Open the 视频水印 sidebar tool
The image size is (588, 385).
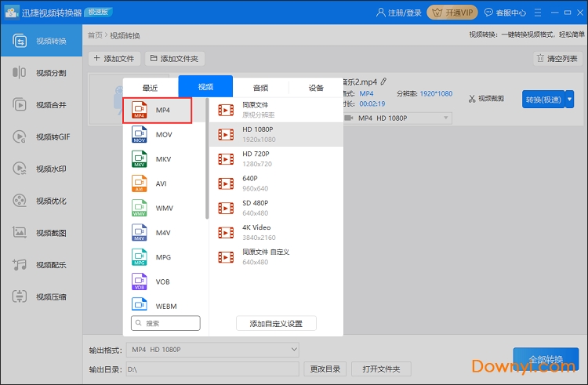[x=42, y=169]
